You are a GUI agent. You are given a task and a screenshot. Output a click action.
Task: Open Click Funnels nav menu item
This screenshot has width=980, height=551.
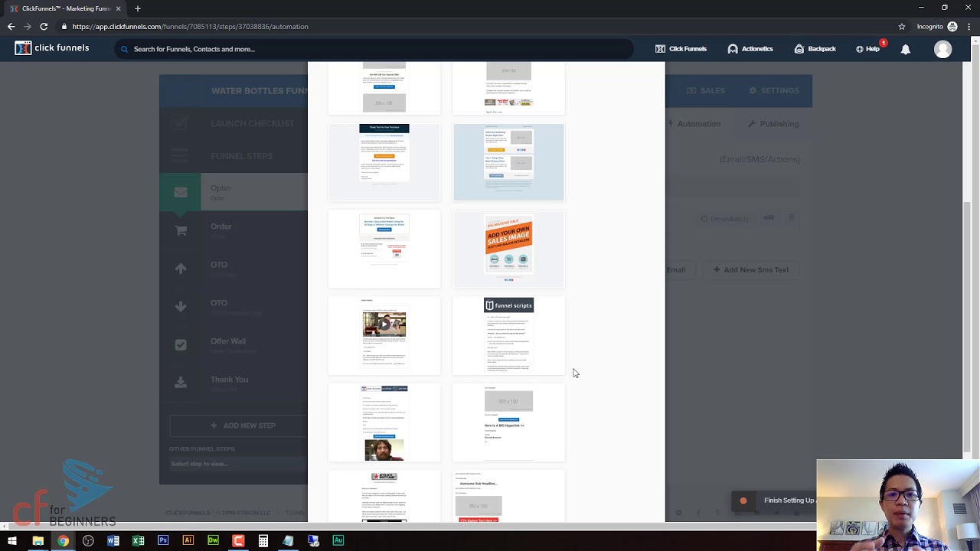(681, 49)
